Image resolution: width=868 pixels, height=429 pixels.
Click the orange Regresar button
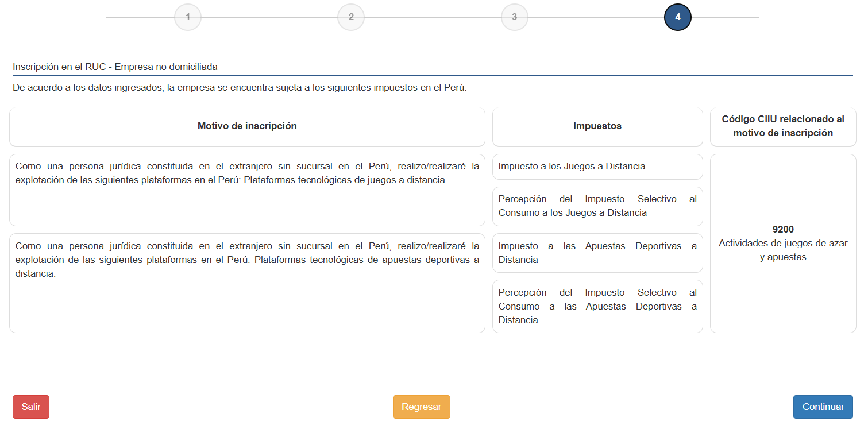point(421,407)
